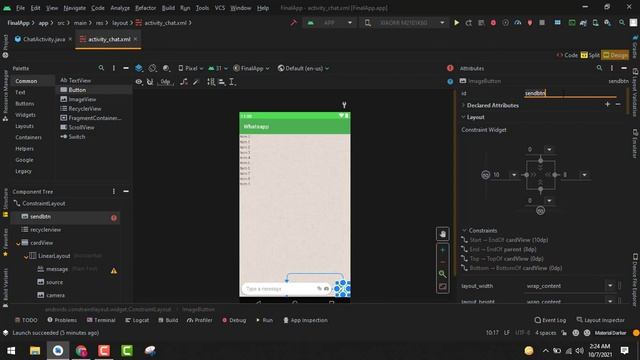Open the Guidelines tool icon

[x=232, y=82]
